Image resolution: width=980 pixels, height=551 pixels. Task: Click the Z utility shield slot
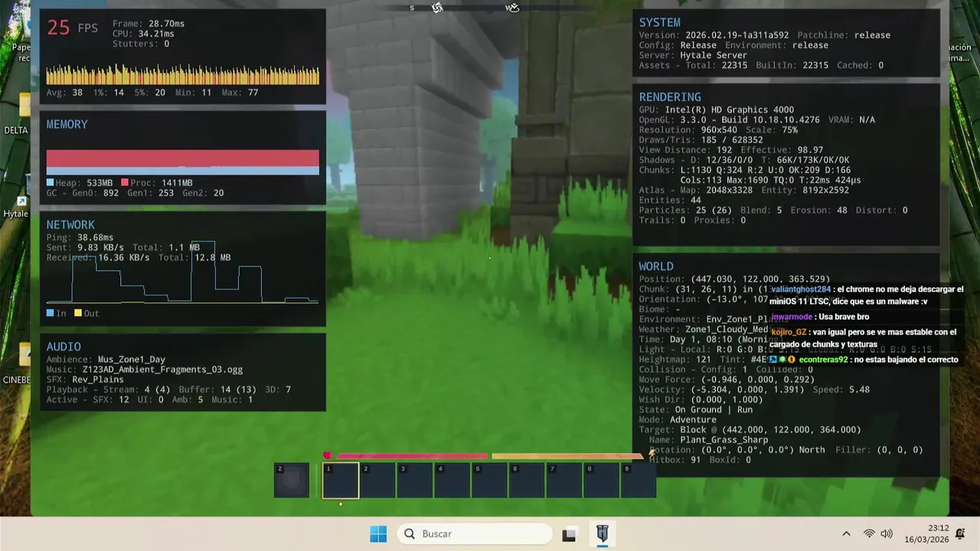pos(292,481)
